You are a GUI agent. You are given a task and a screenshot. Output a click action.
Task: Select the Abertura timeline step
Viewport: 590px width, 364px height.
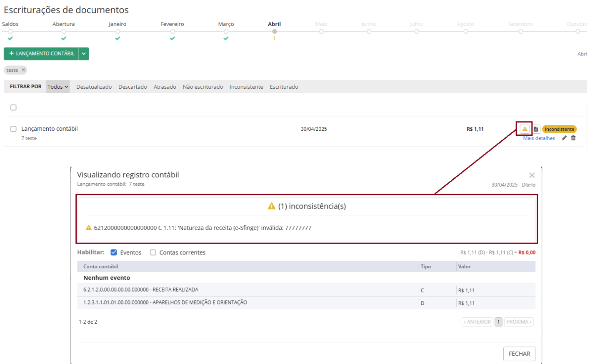tap(64, 31)
